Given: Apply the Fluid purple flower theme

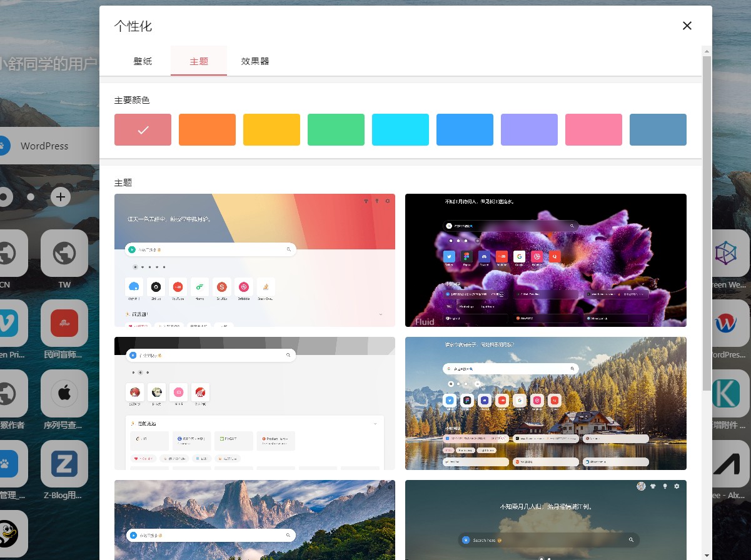Looking at the screenshot, I should [546, 260].
